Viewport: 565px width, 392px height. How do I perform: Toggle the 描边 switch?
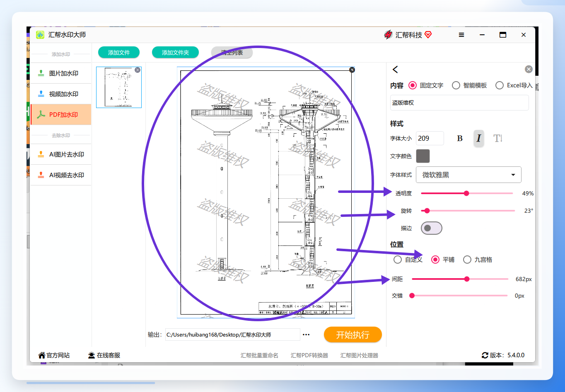point(432,228)
